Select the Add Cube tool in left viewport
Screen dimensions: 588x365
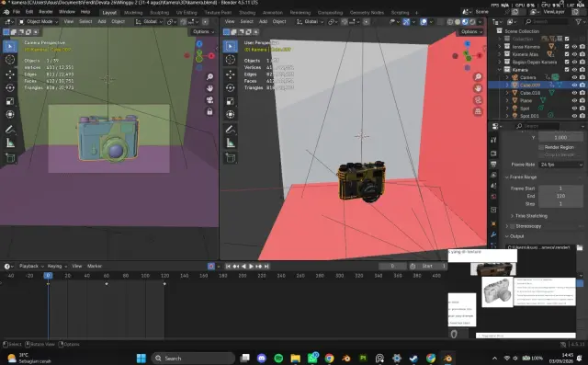point(10,158)
